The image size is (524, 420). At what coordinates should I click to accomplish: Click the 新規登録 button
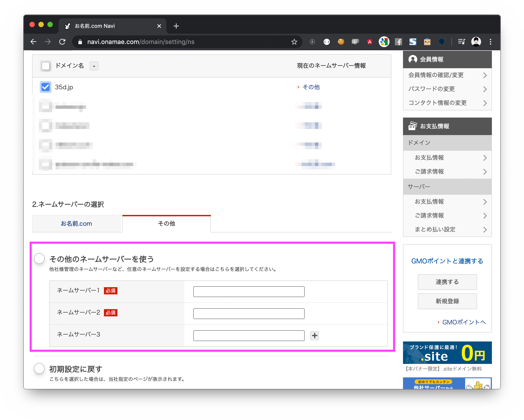(x=447, y=301)
